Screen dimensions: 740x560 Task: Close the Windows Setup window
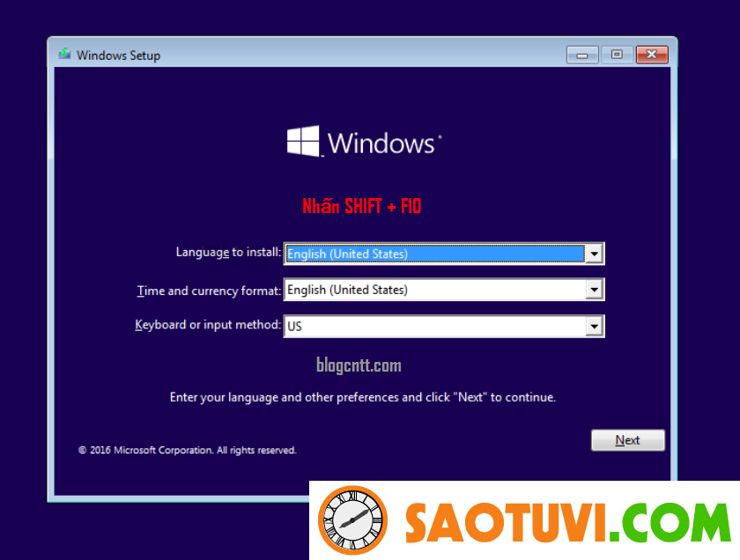[x=652, y=55]
